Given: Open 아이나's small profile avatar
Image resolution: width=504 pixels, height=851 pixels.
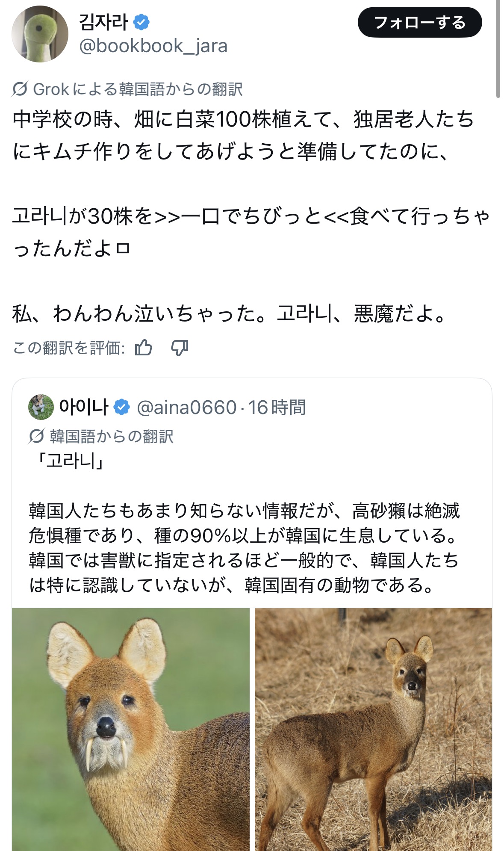Looking at the screenshot, I should click(41, 407).
